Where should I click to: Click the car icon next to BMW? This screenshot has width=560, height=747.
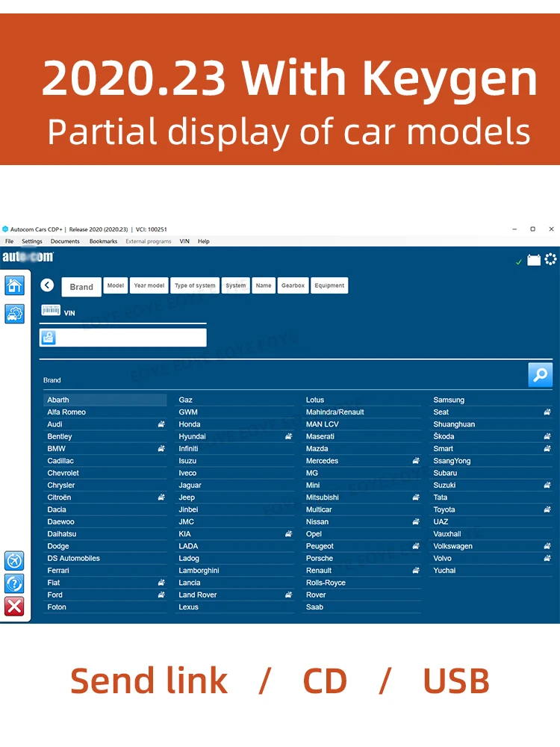[161, 448]
